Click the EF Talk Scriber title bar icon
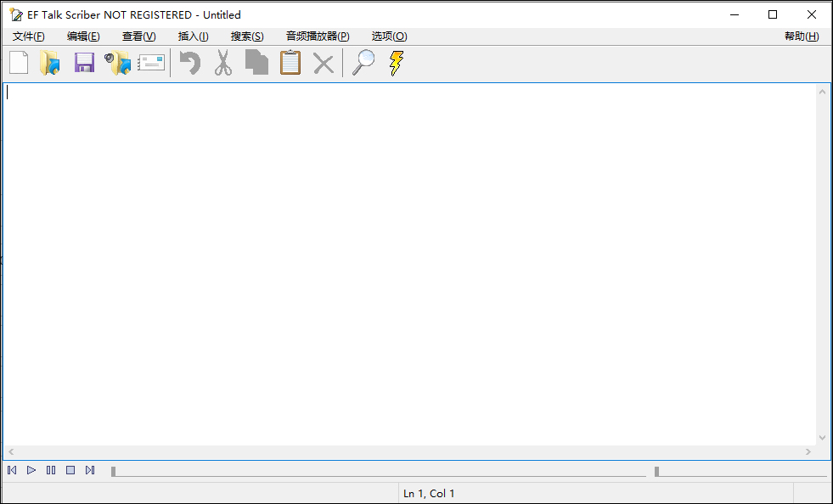 pos(16,15)
